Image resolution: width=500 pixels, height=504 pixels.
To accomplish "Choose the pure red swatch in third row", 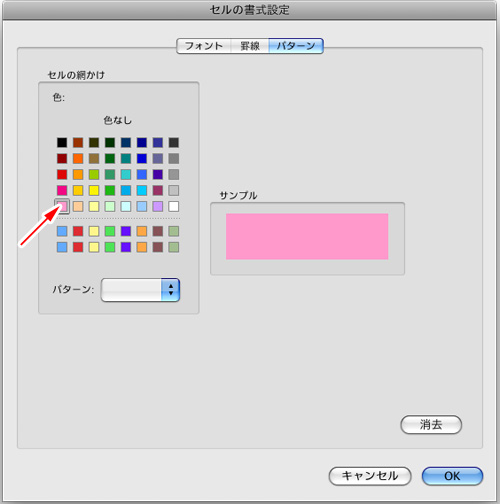I will coord(62,174).
